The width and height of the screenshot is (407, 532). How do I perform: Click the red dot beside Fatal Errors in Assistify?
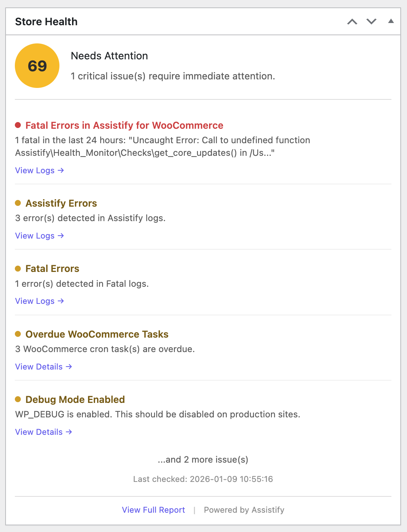coord(18,125)
